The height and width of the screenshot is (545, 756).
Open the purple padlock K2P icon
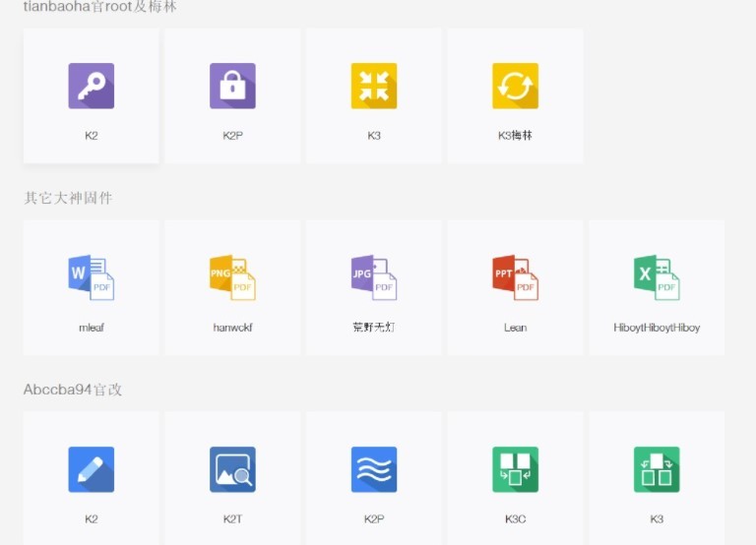[x=232, y=86]
